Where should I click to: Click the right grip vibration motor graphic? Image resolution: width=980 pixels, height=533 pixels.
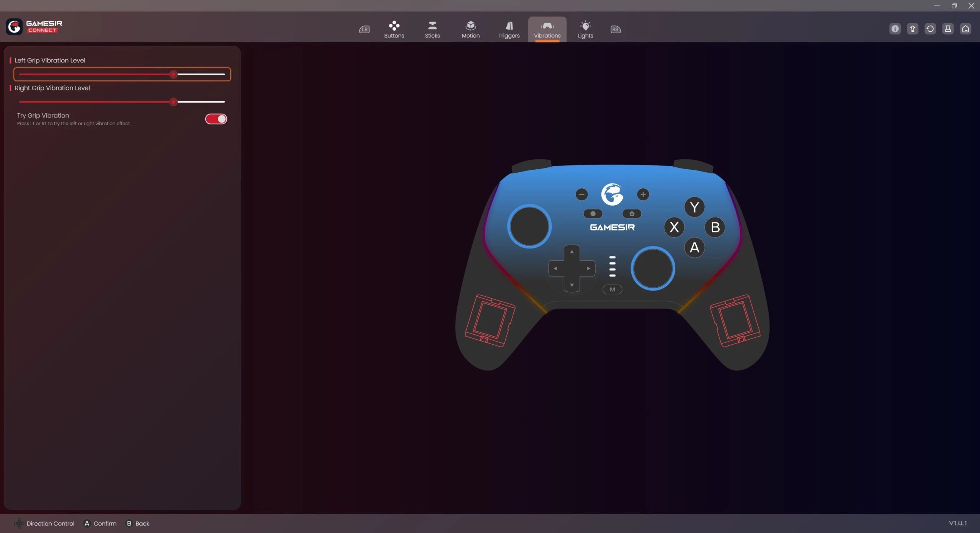click(x=735, y=320)
